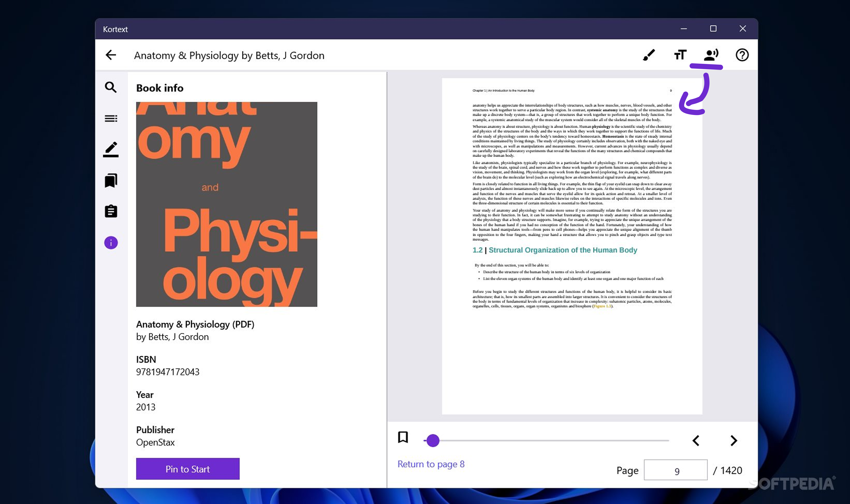Viewport: 850px width, 504px height.
Task: Click the Pin to Start button
Action: (188, 469)
